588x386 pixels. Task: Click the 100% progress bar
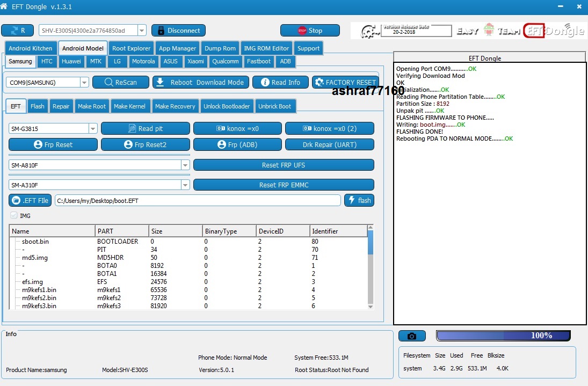(x=503, y=336)
